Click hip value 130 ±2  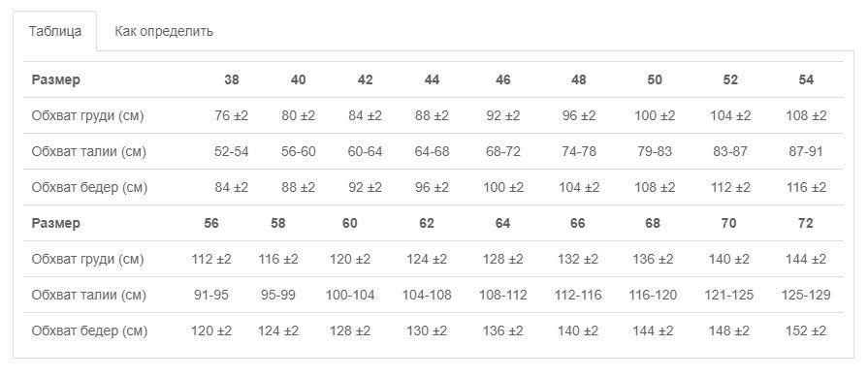pyautogui.click(x=427, y=331)
